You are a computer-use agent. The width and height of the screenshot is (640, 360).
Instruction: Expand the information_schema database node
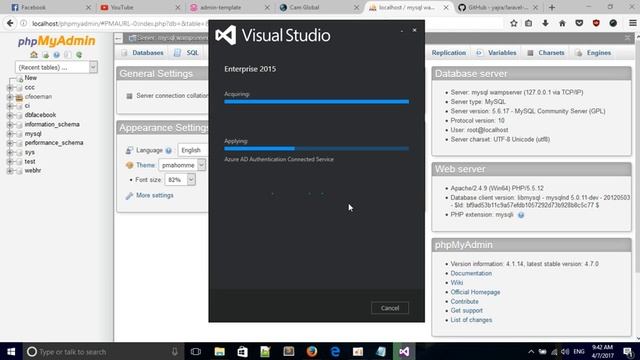coord(9,124)
